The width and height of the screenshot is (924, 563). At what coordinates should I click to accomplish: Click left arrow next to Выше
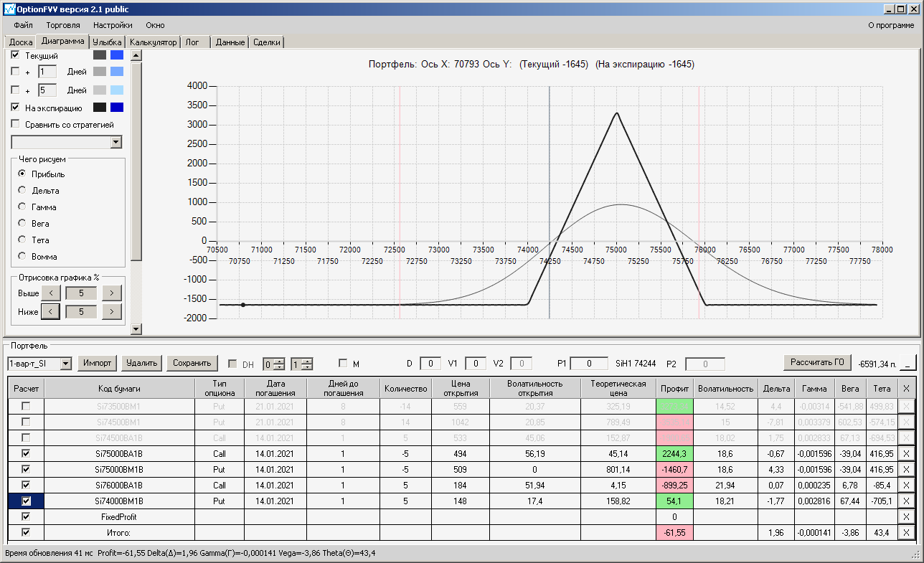click(50, 293)
